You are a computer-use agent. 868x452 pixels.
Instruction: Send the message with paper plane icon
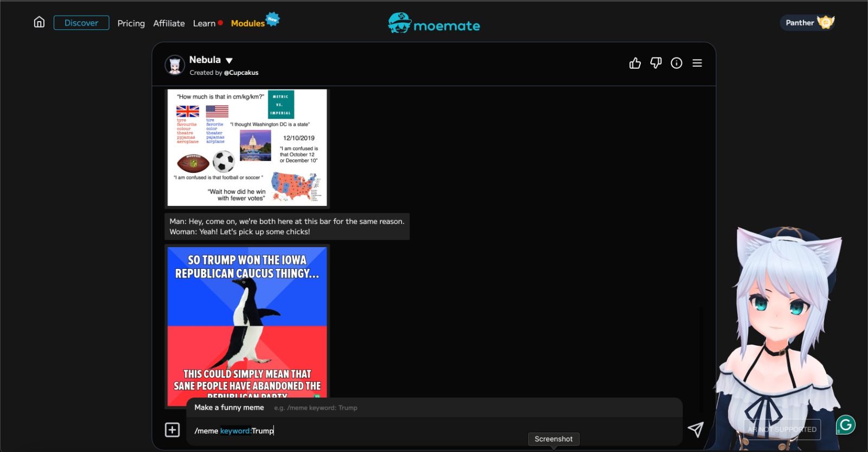pyautogui.click(x=695, y=430)
